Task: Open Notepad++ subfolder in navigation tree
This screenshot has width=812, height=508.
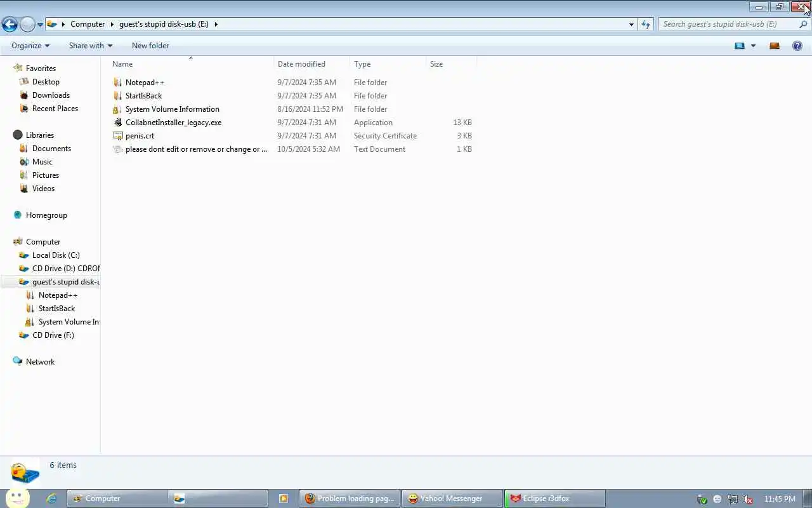Action: pos(58,295)
